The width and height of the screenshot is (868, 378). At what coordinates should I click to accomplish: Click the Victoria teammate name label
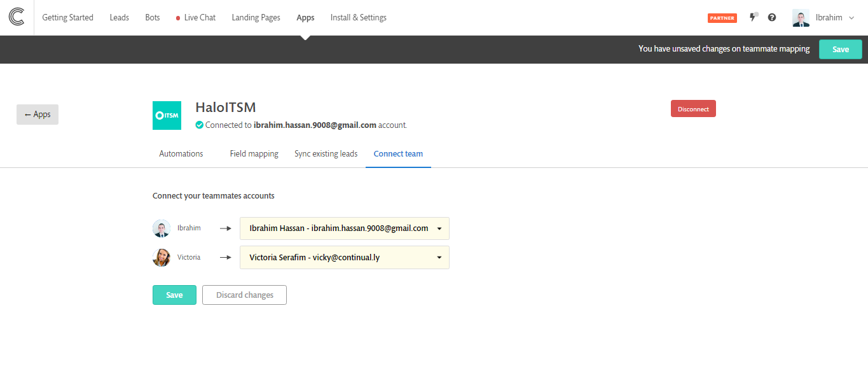189,258
